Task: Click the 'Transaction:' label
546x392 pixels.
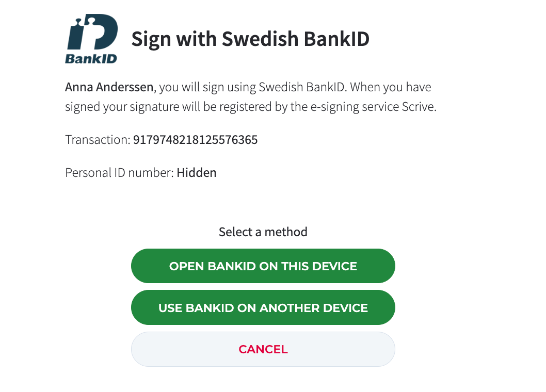Action: point(98,140)
